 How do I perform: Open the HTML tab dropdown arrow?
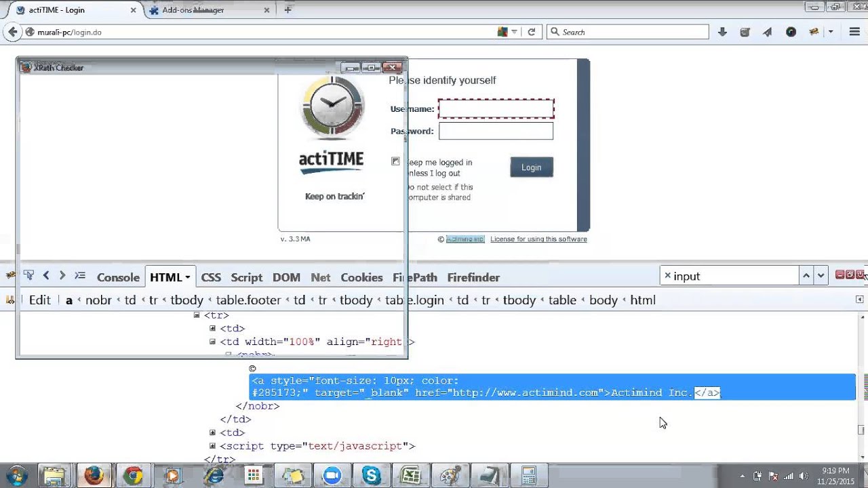click(187, 278)
